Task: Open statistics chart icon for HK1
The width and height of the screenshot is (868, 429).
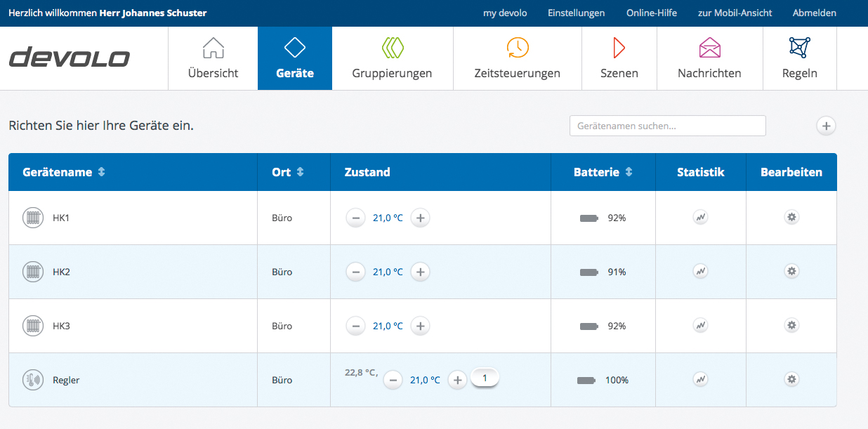Action: click(699, 218)
